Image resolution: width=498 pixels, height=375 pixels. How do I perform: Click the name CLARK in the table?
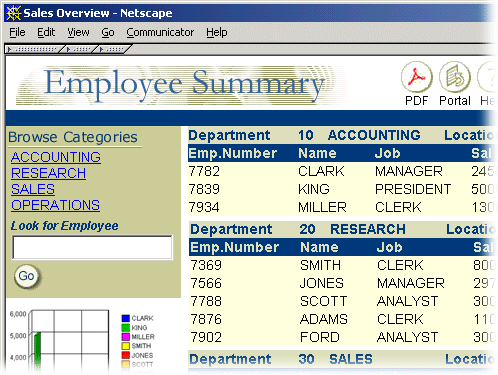tap(321, 171)
